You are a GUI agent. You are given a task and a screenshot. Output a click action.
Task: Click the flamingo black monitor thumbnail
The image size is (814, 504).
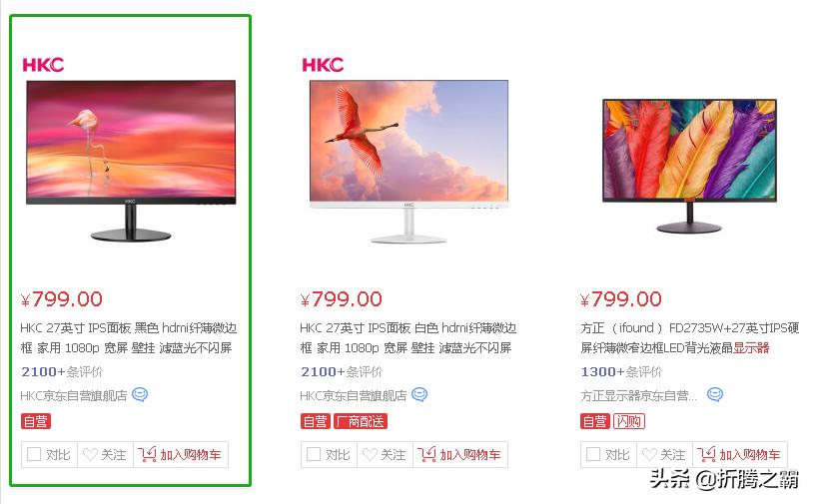(131, 161)
